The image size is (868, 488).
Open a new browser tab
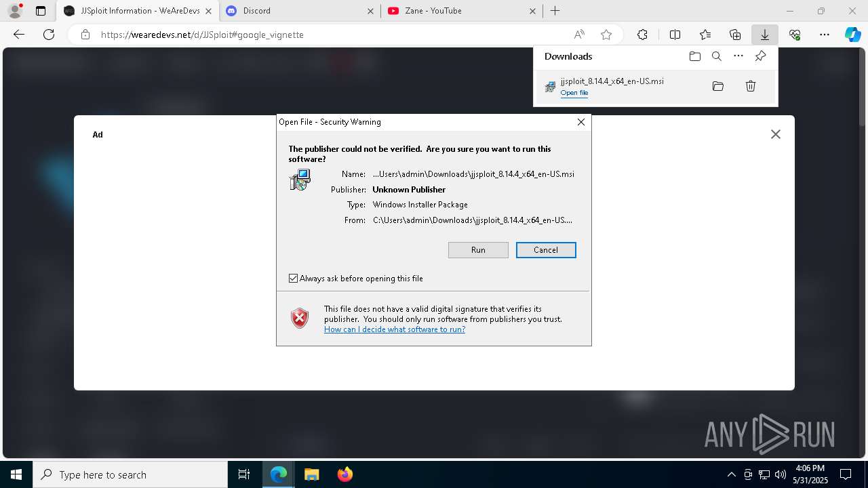[555, 11]
